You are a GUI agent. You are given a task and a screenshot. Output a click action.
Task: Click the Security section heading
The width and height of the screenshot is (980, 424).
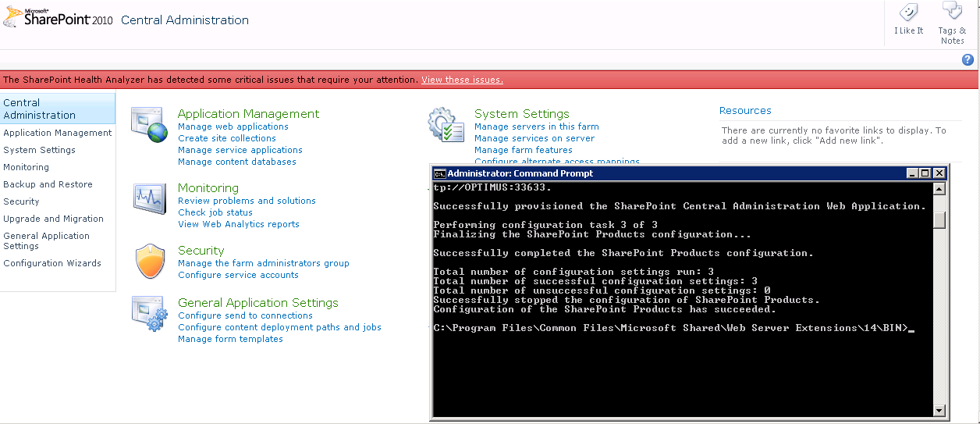201,251
